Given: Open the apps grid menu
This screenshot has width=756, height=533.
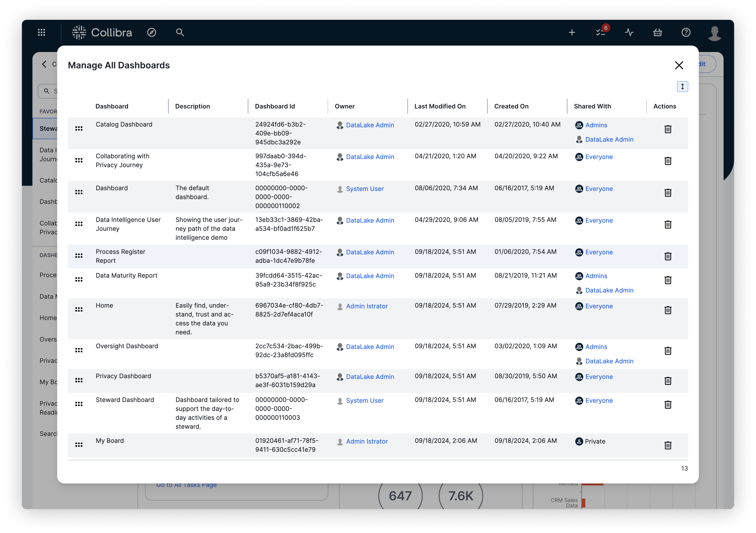Looking at the screenshot, I should point(42,32).
